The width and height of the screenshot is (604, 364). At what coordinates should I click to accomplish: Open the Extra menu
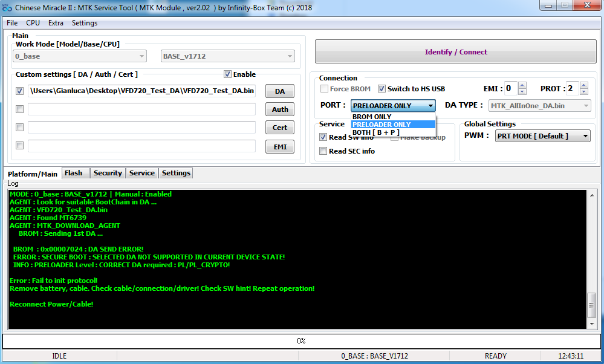(56, 23)
